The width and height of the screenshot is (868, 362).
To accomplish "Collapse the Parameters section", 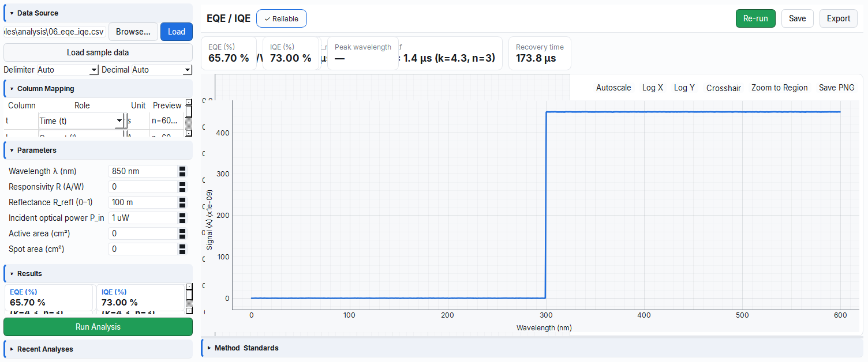I will coord(98,150).
